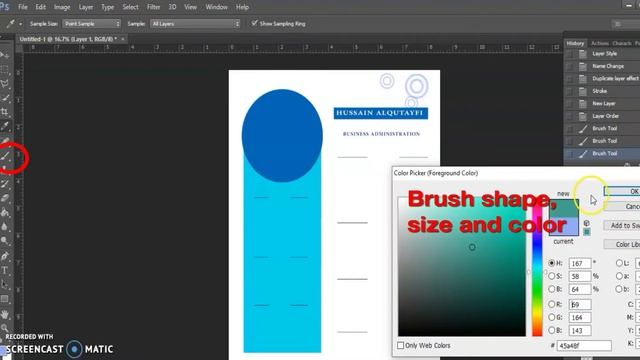Viewport: 640px width, 360px height.
Task: Open the Sample Size dropdown
Action: (92, 24)
